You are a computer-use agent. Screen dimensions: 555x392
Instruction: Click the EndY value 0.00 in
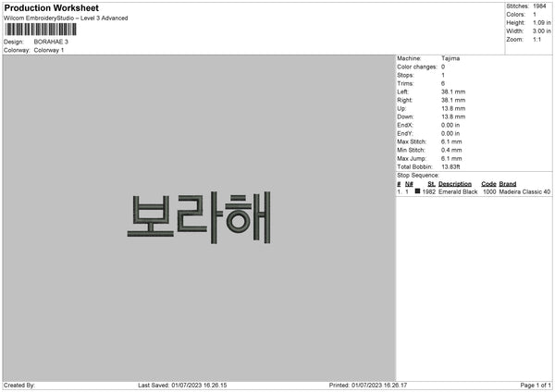click(450, 134)
